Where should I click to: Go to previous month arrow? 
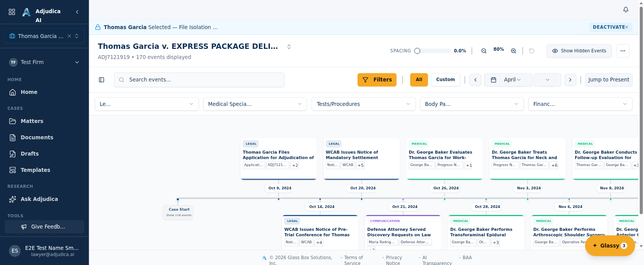pos(475,80)
